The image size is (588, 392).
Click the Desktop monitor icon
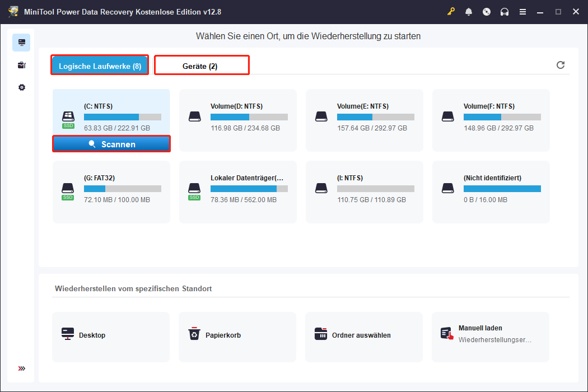68,334
